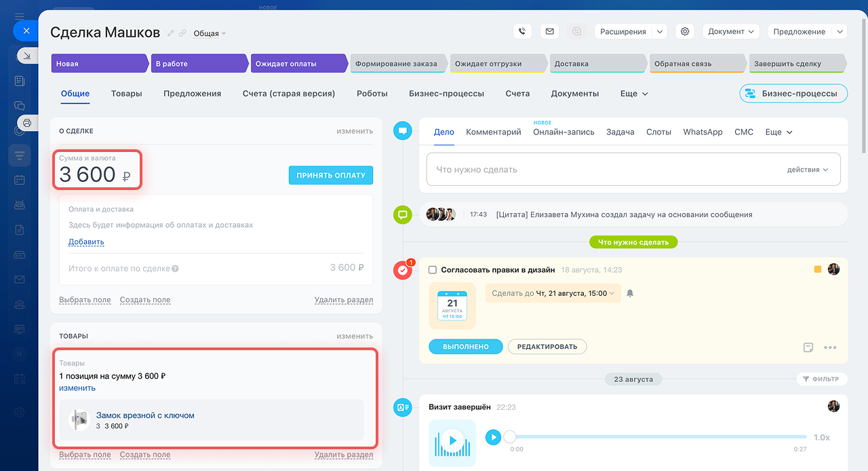Open the three-dots menu on task card
The height and width of the screenshot is (471, 868).
pyautogui.click(x=830, y=347)
